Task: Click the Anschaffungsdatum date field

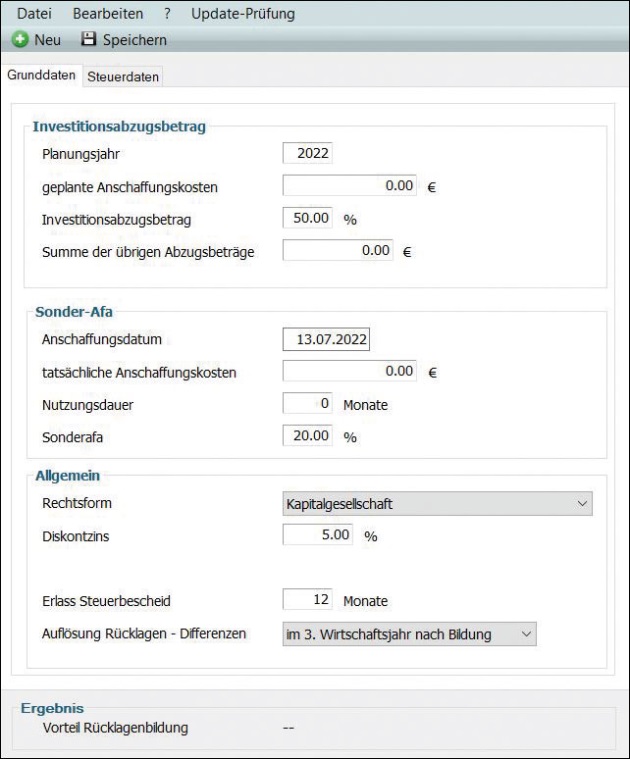Action: click(326, 340)
